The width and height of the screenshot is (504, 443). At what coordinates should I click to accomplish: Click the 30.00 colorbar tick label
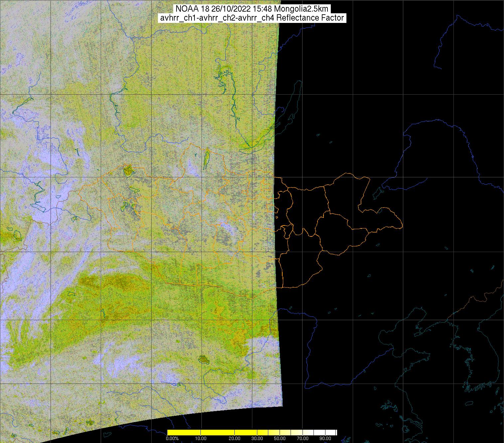(x=257, y=439)
